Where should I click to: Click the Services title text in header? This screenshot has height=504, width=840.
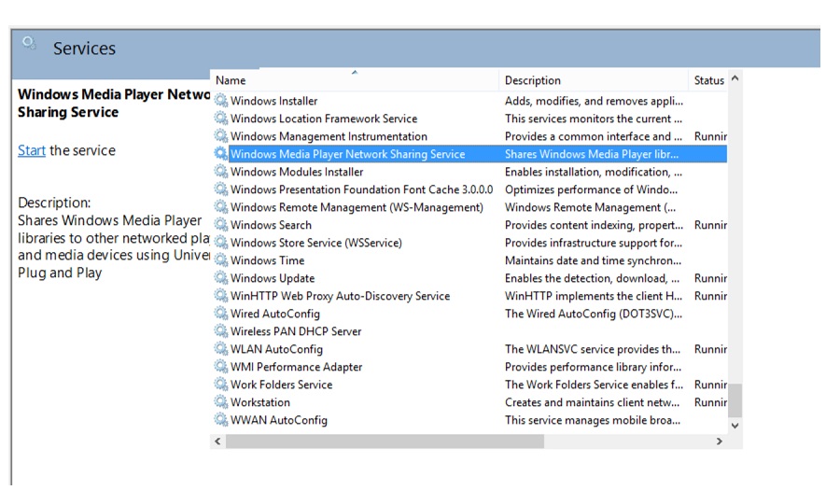[84, 49]
